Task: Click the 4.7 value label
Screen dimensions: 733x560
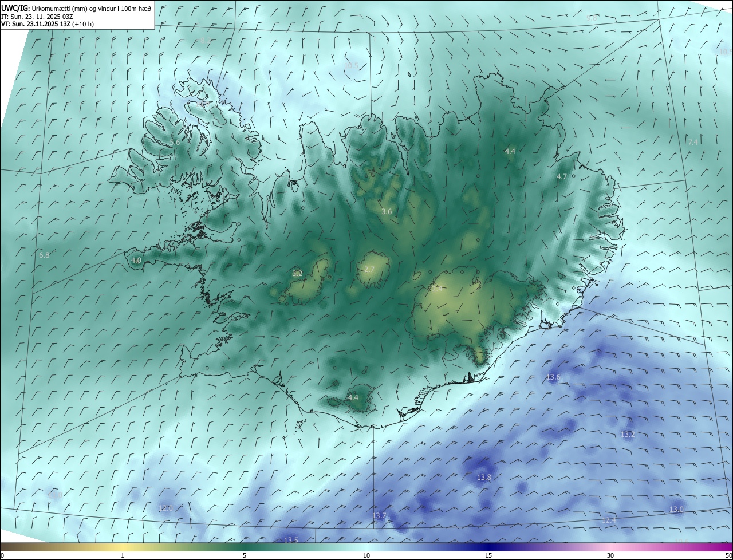Action: tap(562, 177)
